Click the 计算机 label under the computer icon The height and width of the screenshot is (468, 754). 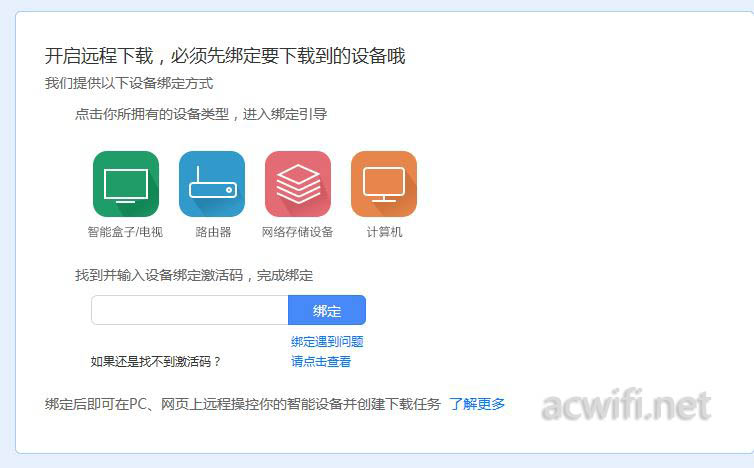point(384,232)
